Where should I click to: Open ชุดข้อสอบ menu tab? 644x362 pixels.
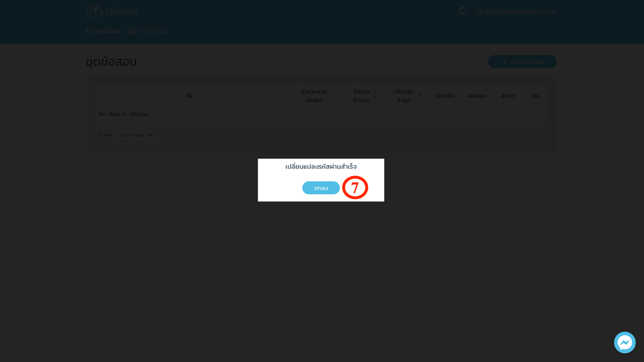click(x=104, y=31)
